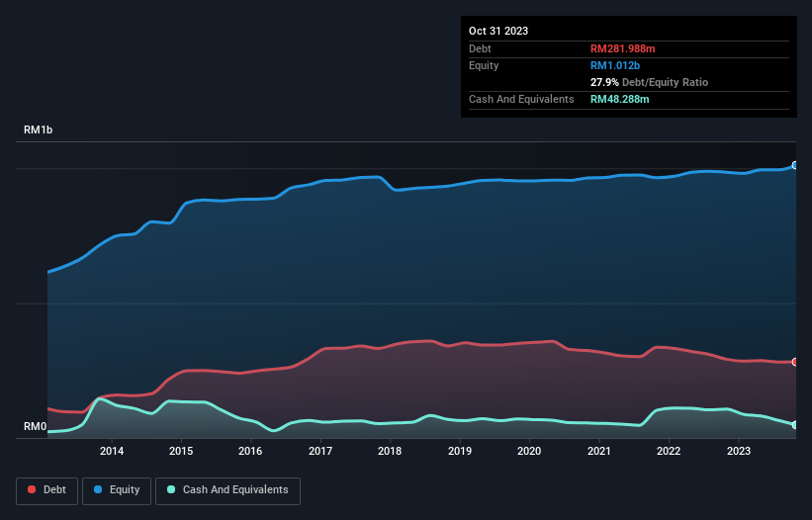This screenshot has width=812, height=520.
Task: Click the RM281.988m debt value
Action: [x=622, y=48]
